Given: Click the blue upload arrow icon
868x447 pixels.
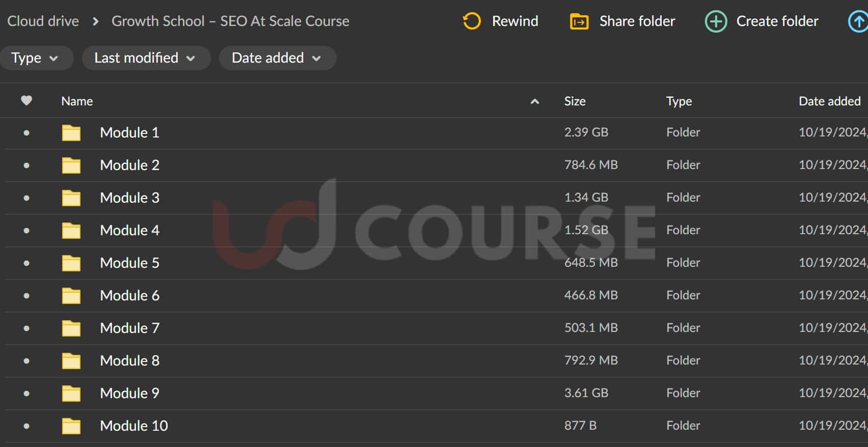Looking at the screenshot, I should click(x=858, y=22).
